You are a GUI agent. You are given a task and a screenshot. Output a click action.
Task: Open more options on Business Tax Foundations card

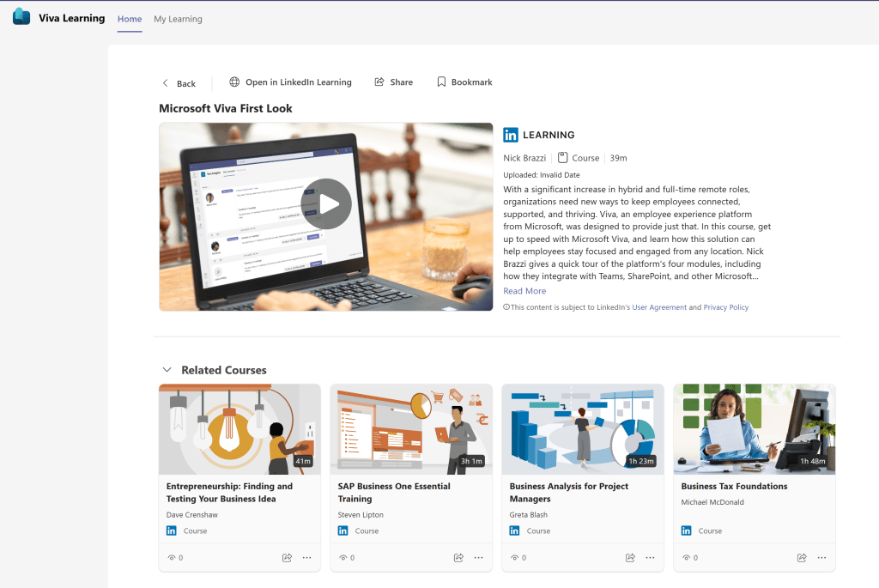(x=821, y=558)
